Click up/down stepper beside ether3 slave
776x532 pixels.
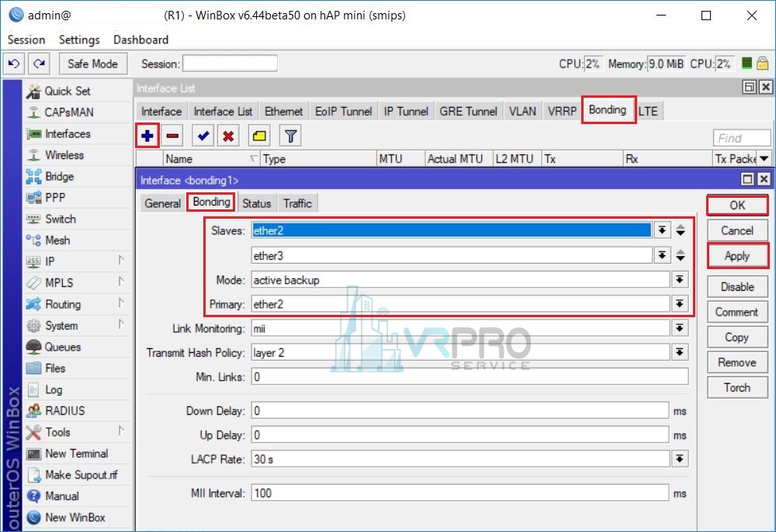[x=681, y=255]
